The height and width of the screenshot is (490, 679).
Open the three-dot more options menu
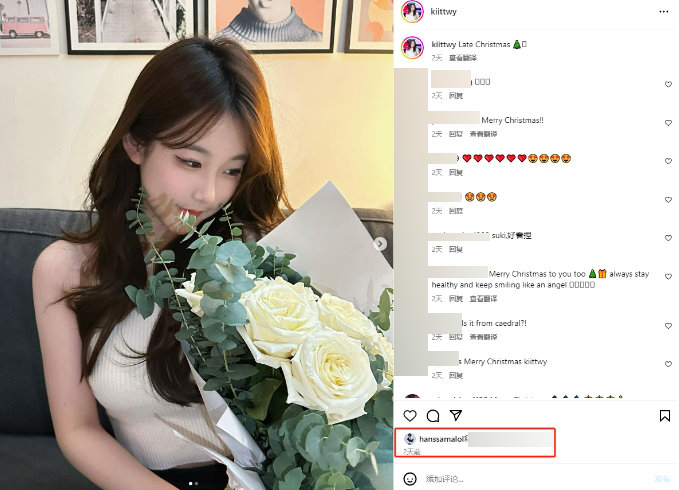(x=663, y=12)
